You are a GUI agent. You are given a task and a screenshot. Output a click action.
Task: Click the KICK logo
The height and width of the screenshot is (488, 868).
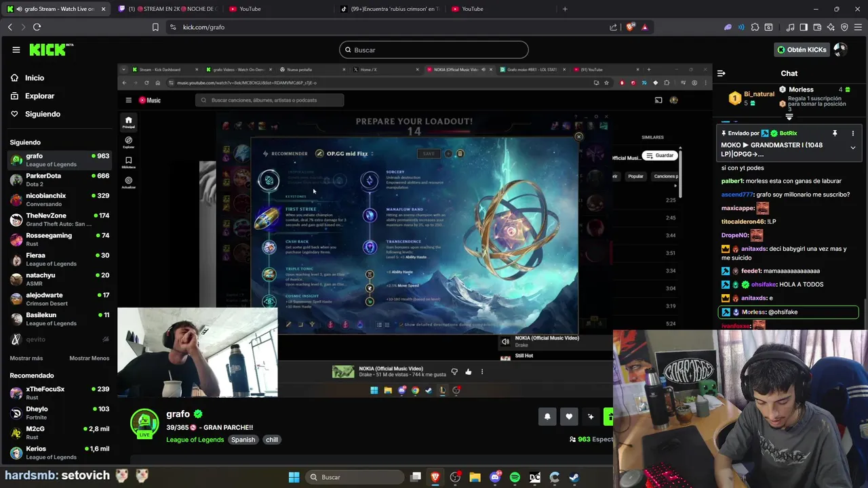[x=51, y=49]
